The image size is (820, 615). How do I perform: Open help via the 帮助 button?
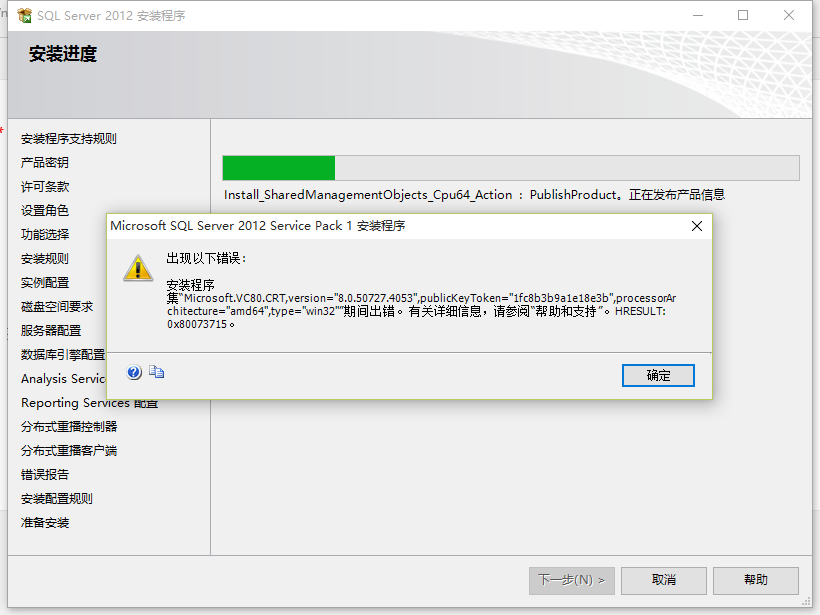point(756,580)
